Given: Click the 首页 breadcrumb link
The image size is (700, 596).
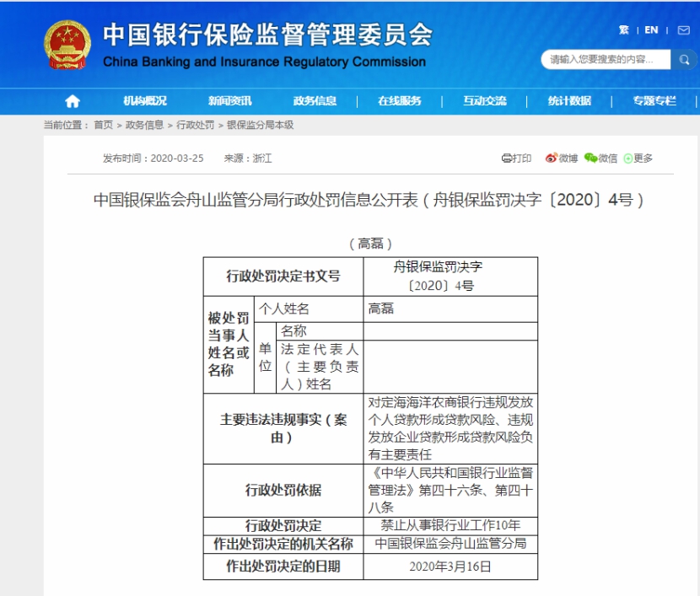Looking at the screenshot, I should [x=103, y=125].
